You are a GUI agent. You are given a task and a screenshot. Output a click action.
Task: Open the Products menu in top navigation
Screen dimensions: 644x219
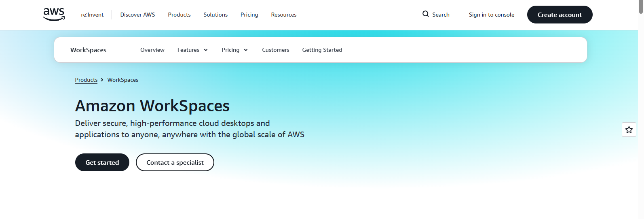(x=179, y=15)
